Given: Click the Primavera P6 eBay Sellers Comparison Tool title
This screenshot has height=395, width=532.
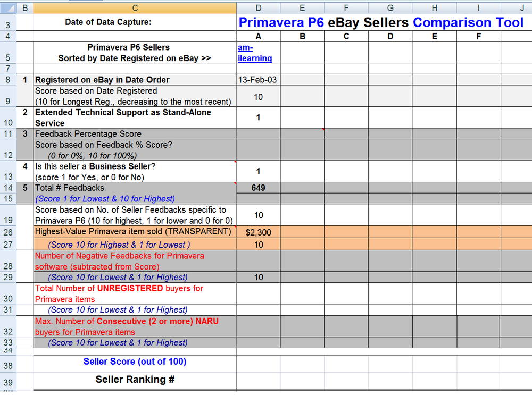Looking at the screenshot, I should [381, 22].
